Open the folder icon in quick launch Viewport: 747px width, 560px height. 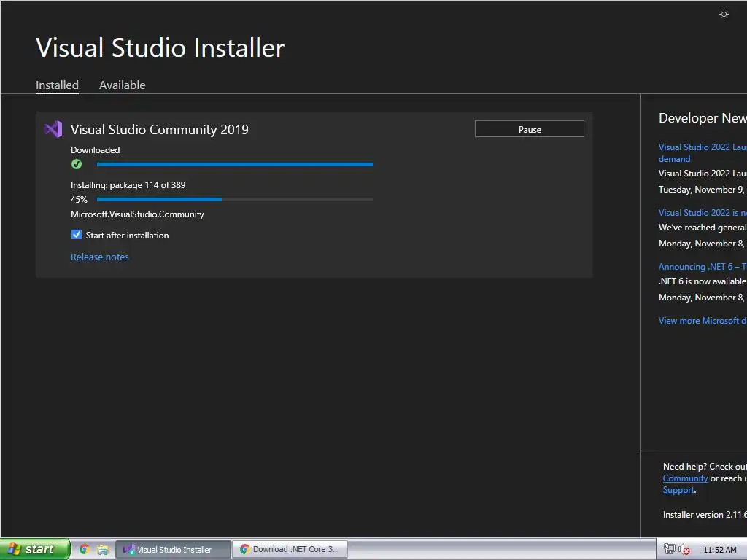(x=102, y=549)
